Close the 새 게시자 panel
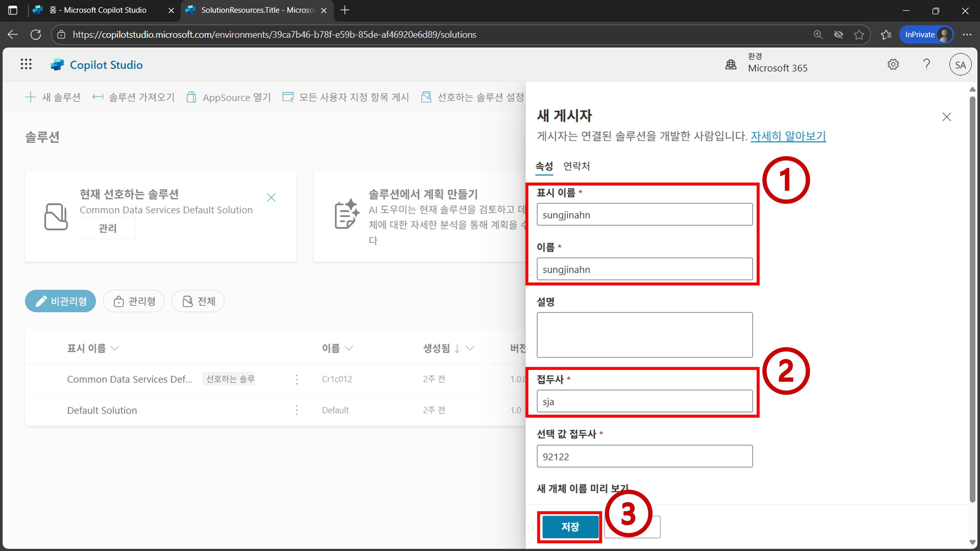Viewport: 980px width, 551px height. 946,117
